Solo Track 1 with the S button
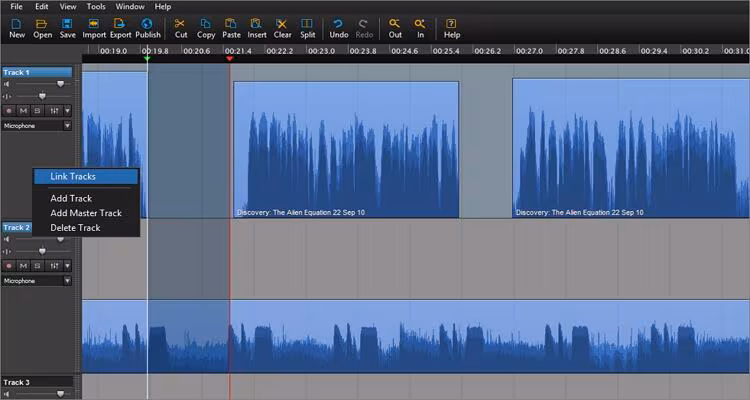Image resolution: width=750 pixels, height=400 pixels. point(37,111)
